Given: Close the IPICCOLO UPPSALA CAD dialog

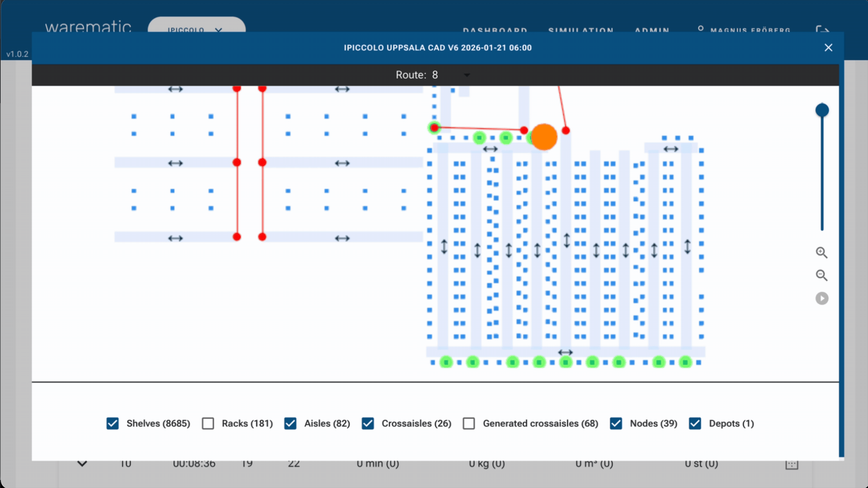Looking at the screenshot, I should point(828,47).
